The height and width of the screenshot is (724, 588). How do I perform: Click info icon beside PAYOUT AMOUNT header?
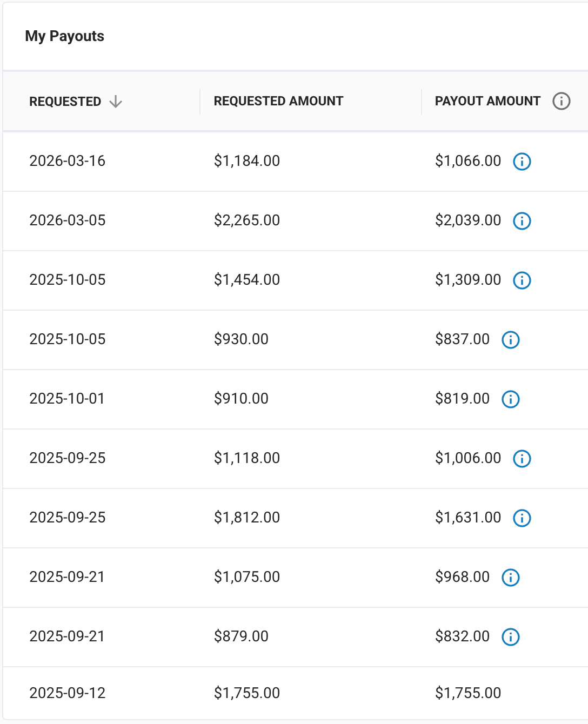(x=561, y=101)
